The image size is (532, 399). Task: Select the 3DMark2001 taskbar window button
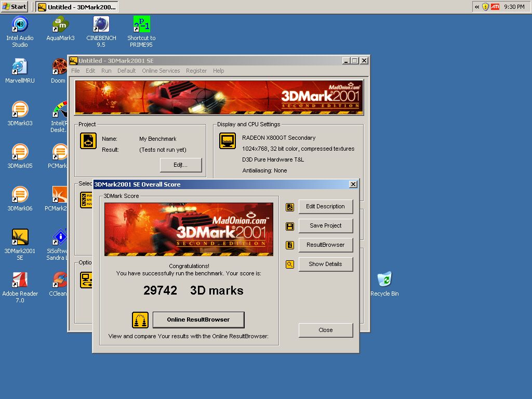tap(77, 7)
